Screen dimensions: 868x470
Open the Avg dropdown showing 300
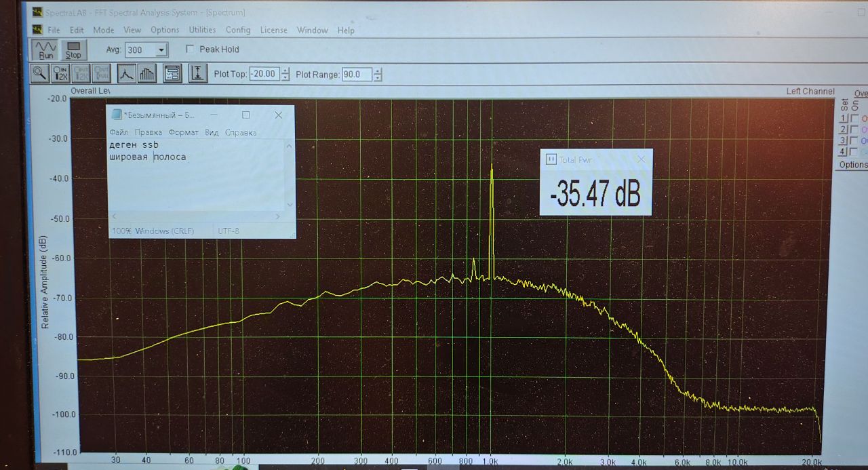coord(161,50)
